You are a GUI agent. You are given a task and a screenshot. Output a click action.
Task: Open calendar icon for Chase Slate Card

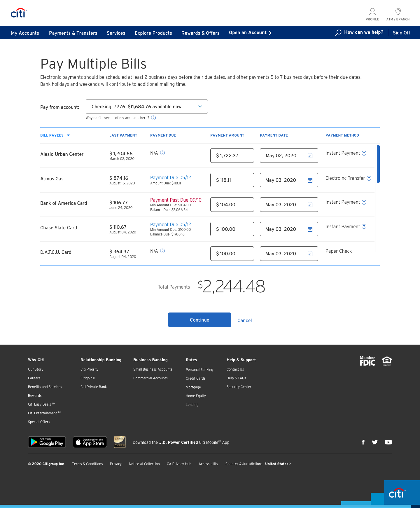coord(310,229)
